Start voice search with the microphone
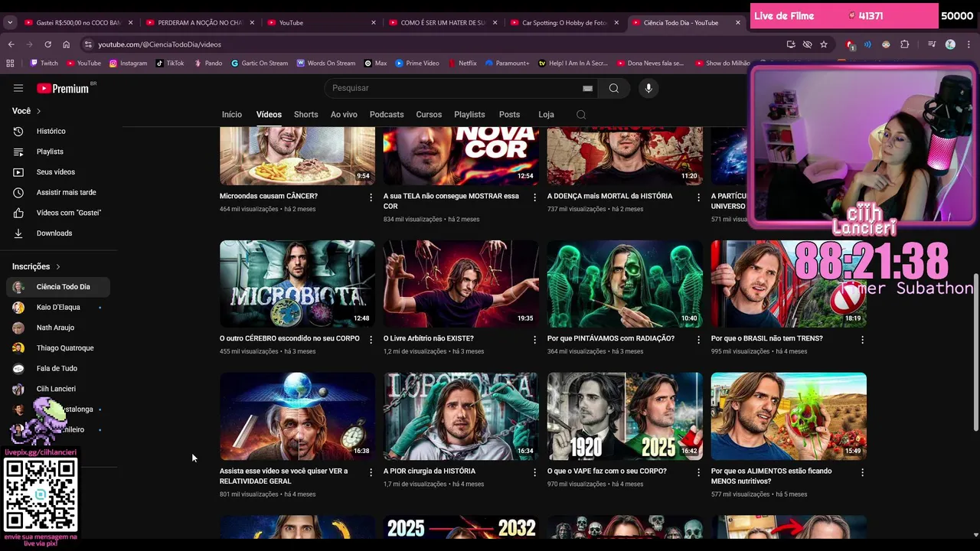The image size is (980, 551). pos(648,88)
